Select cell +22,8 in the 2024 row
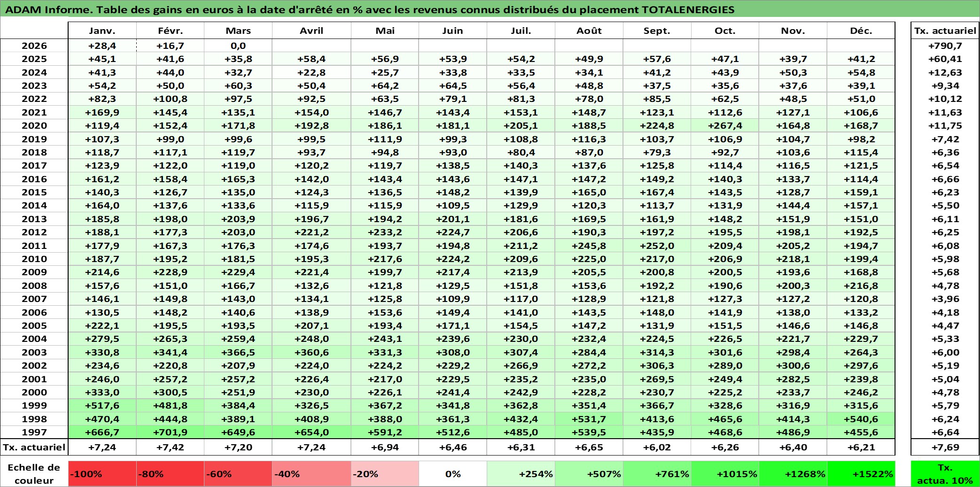Viewport: 980px width, 487px height. coord(311,72)
